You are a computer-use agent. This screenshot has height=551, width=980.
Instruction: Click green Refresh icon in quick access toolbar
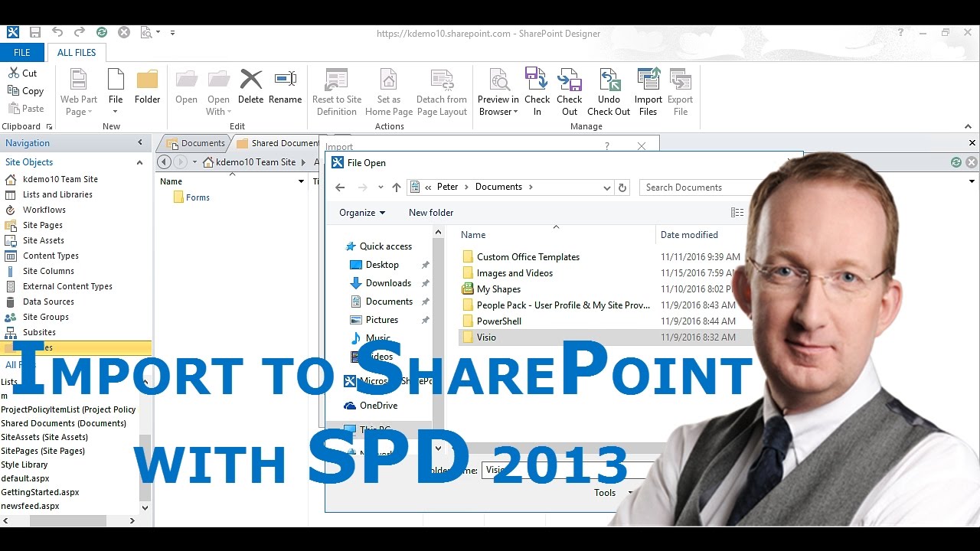pos(102,32)
